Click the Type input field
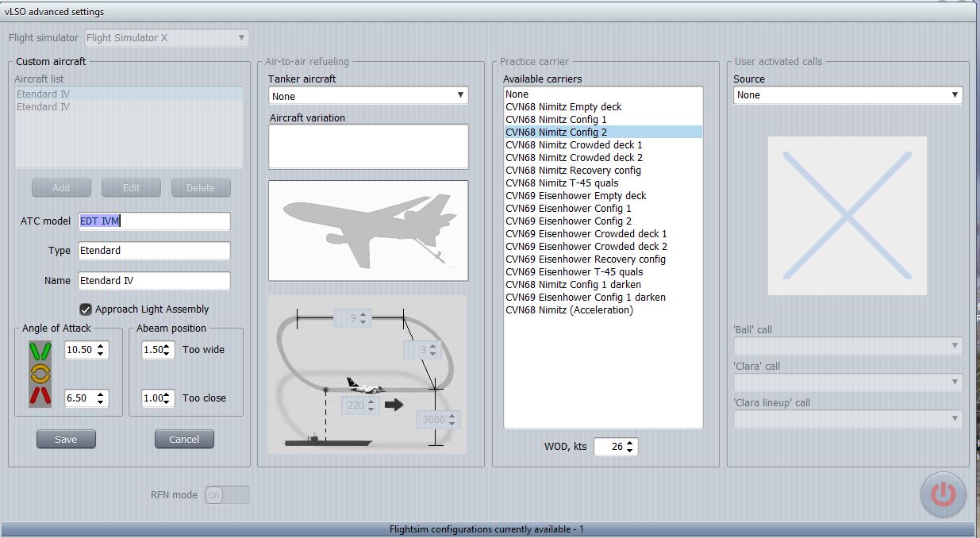The width and height of the screenshot is (980, 538). (154, 251)
